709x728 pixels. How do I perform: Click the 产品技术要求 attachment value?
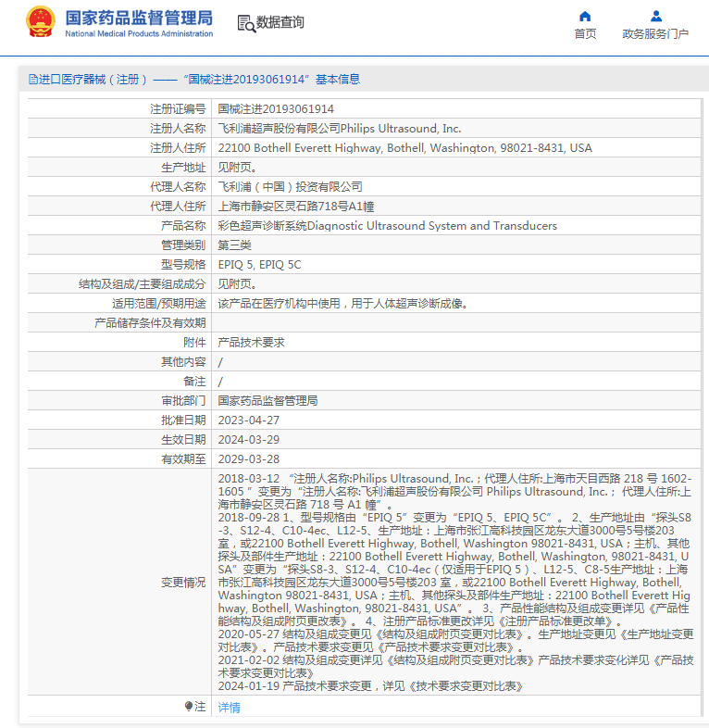coord(251,343)
